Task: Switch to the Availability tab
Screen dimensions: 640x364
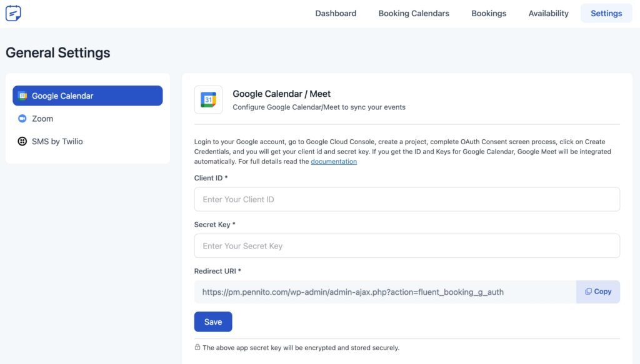Action: click(548, 14)
